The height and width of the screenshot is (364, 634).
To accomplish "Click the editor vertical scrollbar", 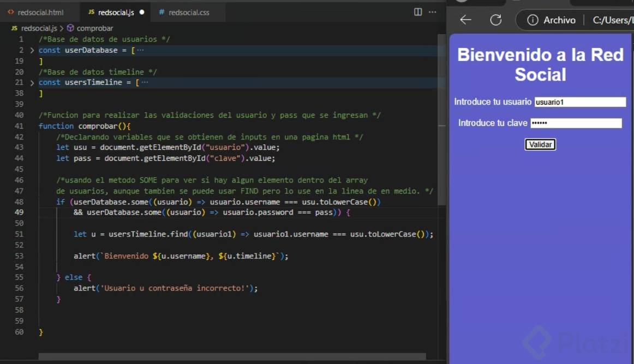I will [x=441, y=120].
